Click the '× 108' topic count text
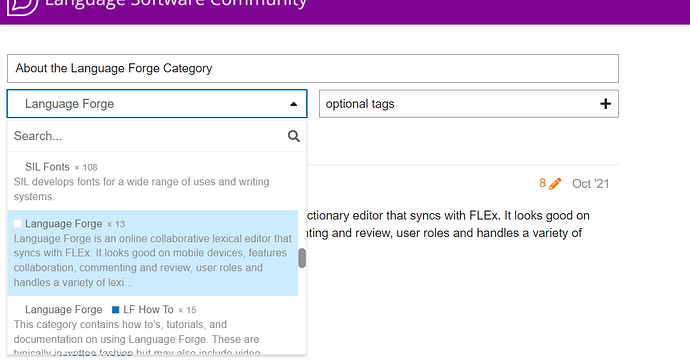 (86, 167)
